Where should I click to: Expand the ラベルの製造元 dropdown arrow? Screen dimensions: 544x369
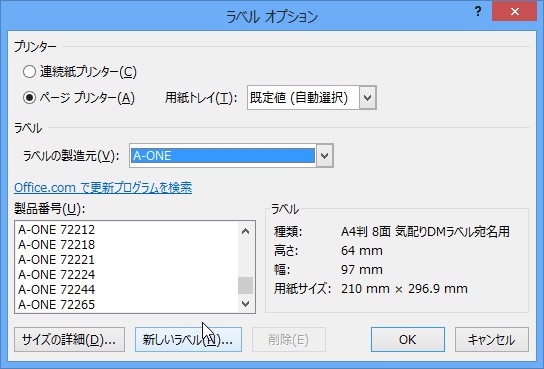pos(324,156)
